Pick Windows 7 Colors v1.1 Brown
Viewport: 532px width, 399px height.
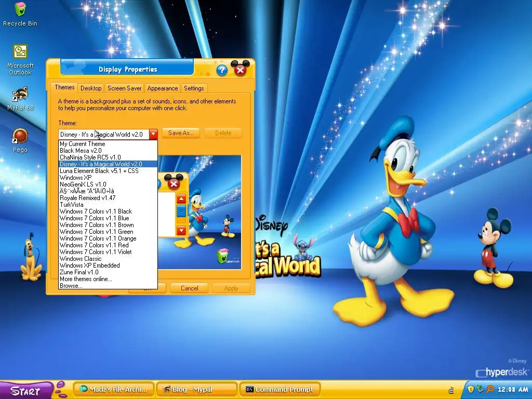coord(108,225)
